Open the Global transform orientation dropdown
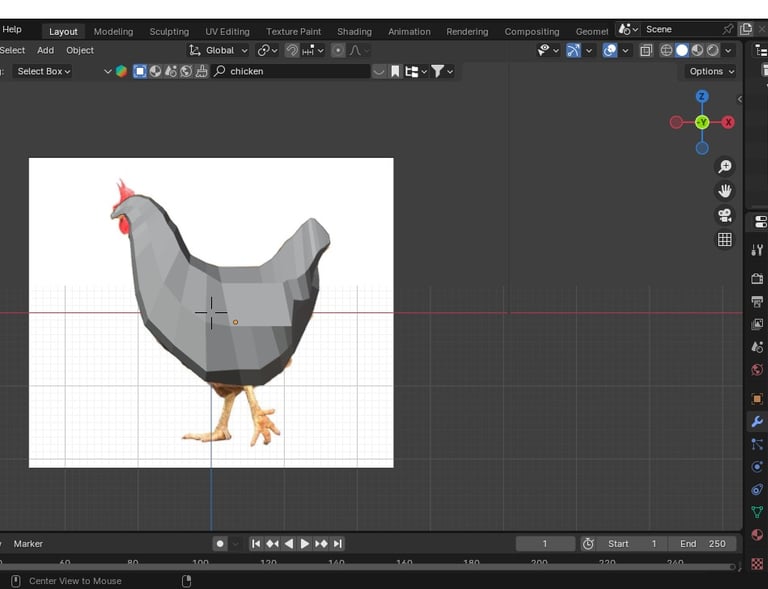This screenshot has height=589, width=768. coord(219,50)
